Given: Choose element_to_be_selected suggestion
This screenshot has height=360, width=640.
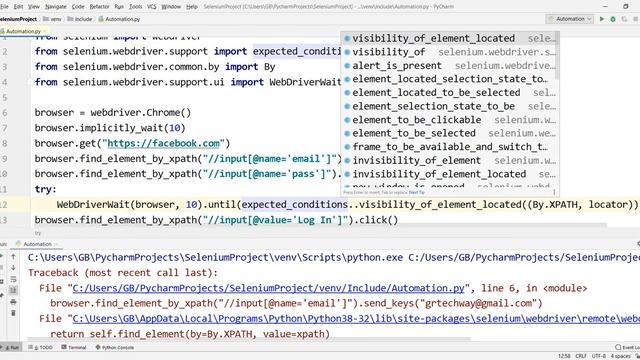Looking at the screenshot, I should tap(450, 133).
